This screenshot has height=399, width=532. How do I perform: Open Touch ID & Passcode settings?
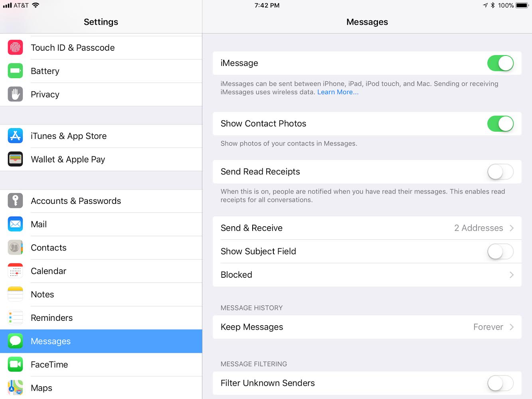pyautogui.click(x=101, y=48)
